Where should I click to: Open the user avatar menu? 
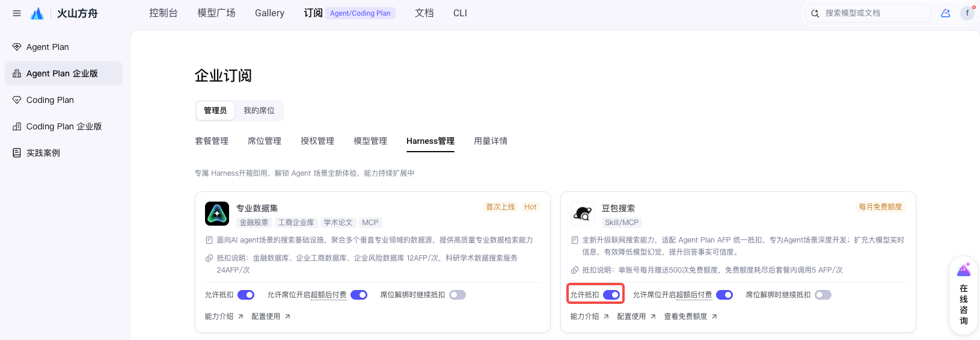tap(967, 13)
